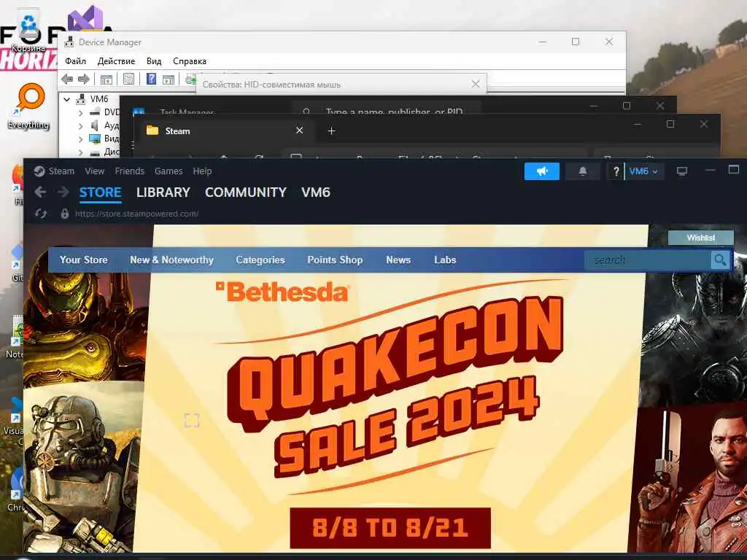Click the Steam announcements megaphone button

(x=542, y=171)
